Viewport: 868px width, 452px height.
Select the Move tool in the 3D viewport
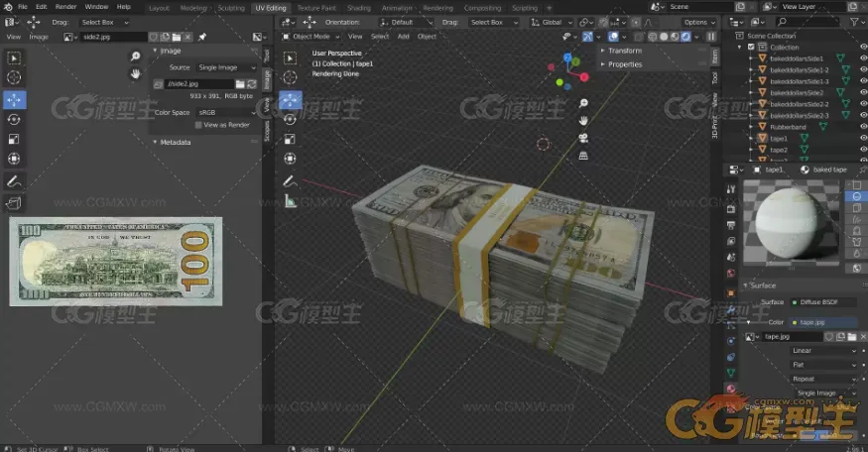pyautogui.click(x=290, y=100)
